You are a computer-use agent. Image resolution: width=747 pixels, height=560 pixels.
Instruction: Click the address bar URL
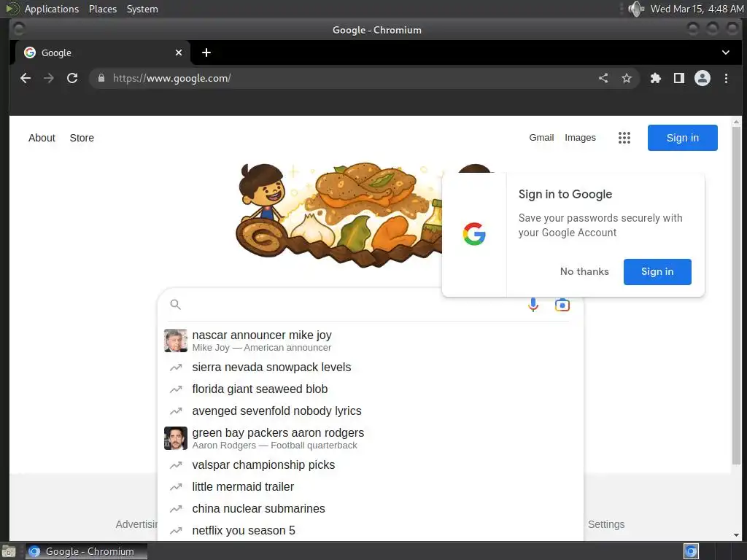[172, 78]
